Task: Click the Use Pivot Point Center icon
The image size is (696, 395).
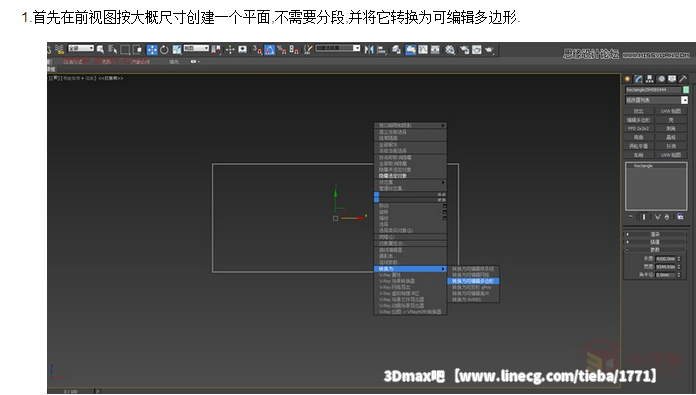Action: (x=216, y=50)
